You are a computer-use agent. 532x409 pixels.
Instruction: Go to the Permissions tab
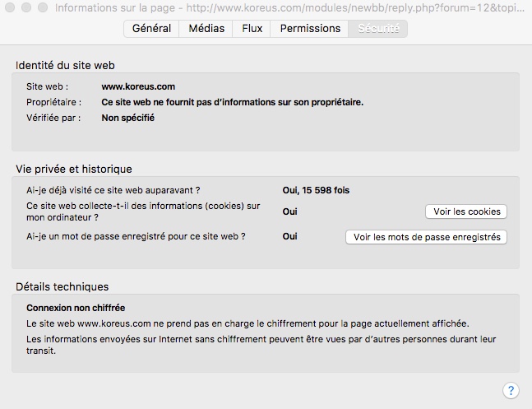tap(310, 28)
